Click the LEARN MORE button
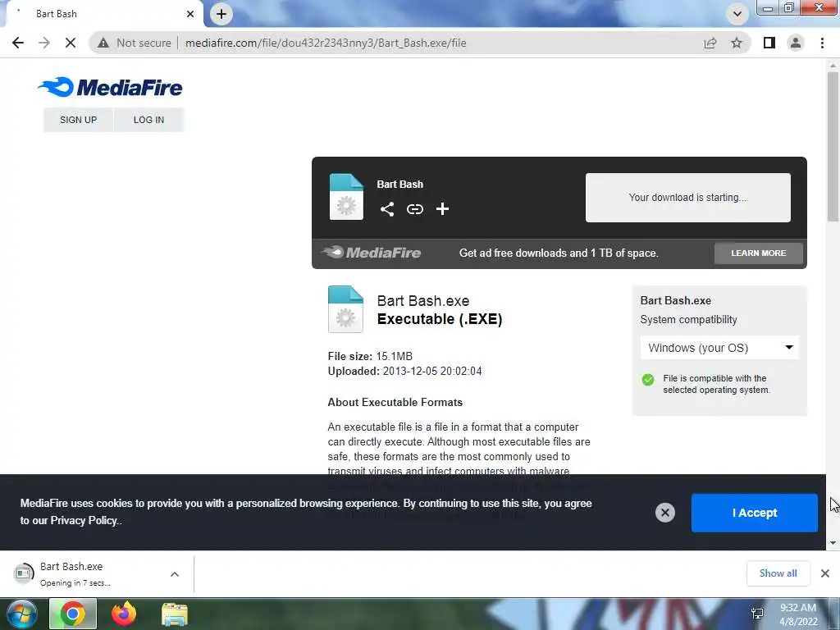The height and width of the screenshot is (630, 840). [x=759, y=253]
